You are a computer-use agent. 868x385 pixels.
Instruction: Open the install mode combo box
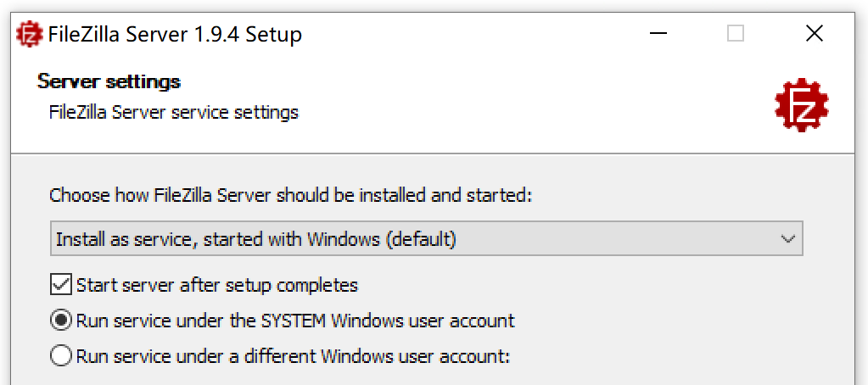click(x=426, y=239)
